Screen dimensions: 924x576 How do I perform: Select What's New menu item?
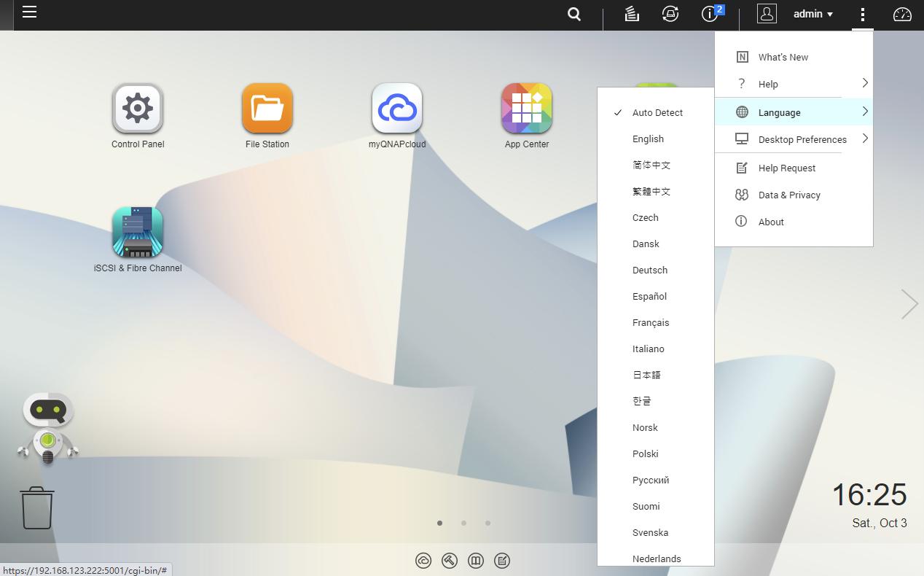click(x=794, y=57)
